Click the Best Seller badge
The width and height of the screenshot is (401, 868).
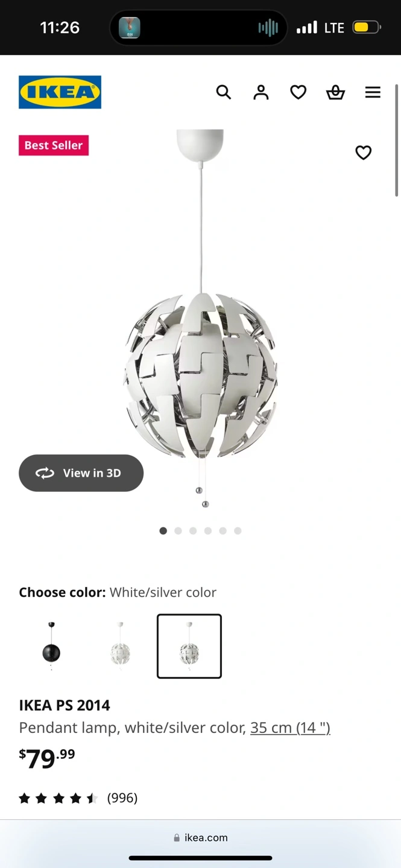click(54, 145)
